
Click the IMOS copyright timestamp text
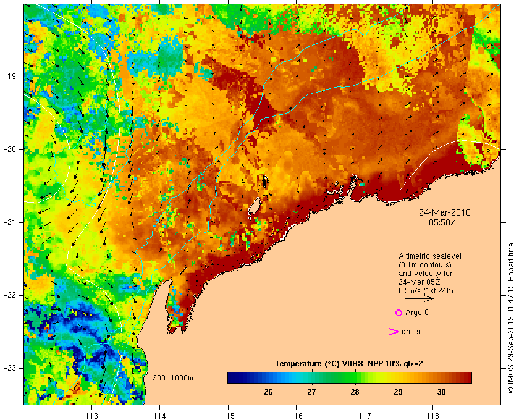[x=511, y=318]
